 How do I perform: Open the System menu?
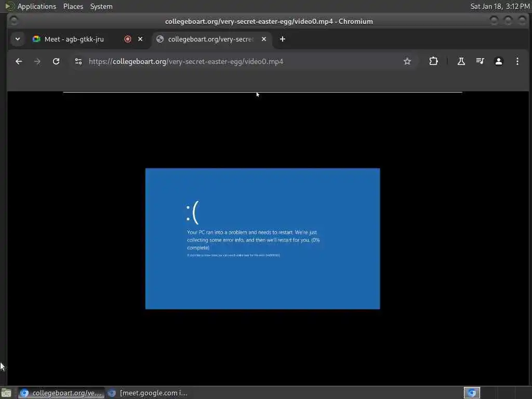pos(101,6)
